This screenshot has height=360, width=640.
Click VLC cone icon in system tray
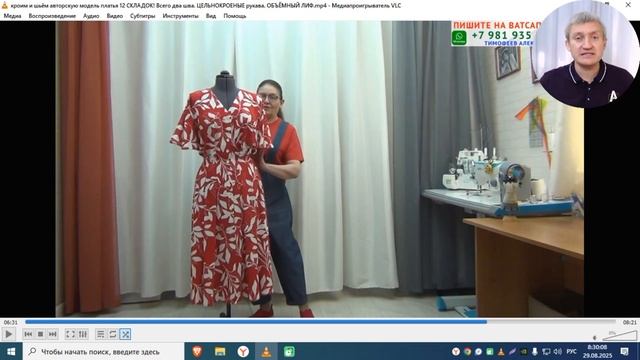click(x=501, y=351)
